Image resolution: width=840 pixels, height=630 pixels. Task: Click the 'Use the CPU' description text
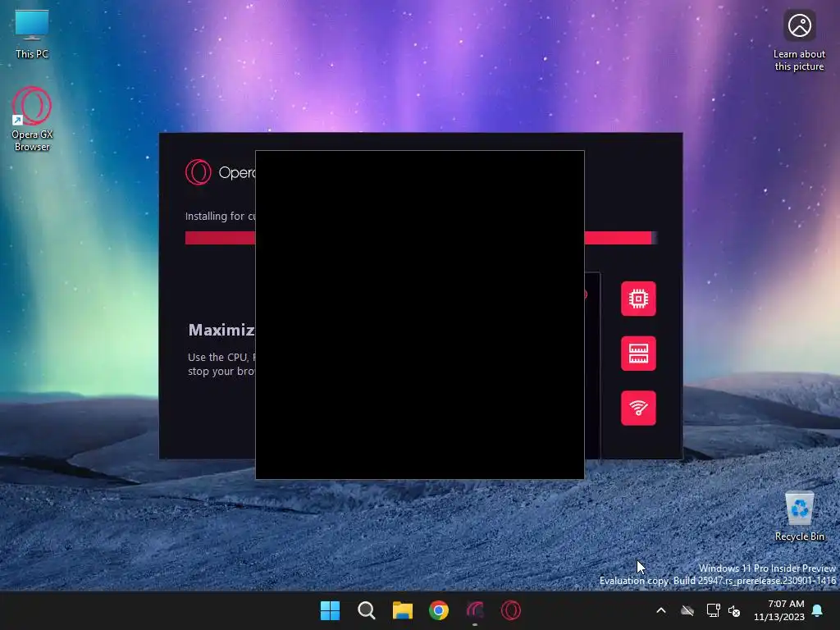click(x=221, y=364)
